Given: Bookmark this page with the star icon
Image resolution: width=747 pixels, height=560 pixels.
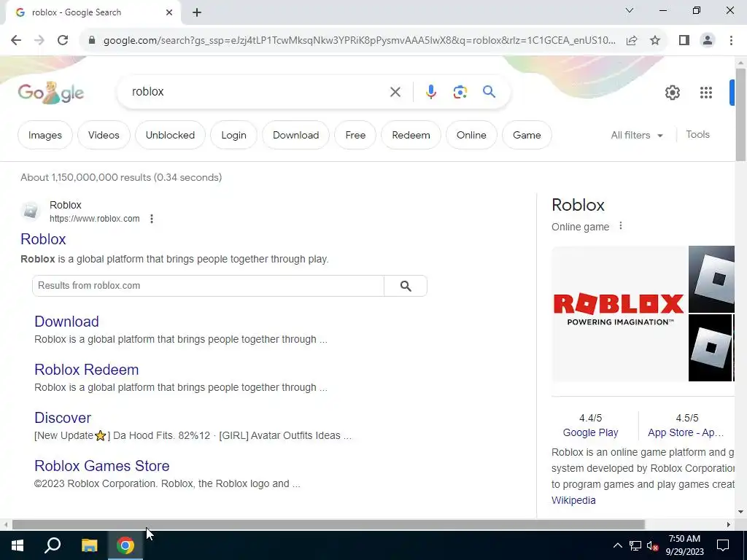Looking at the screenshot, I should click(x=655, y=40).
